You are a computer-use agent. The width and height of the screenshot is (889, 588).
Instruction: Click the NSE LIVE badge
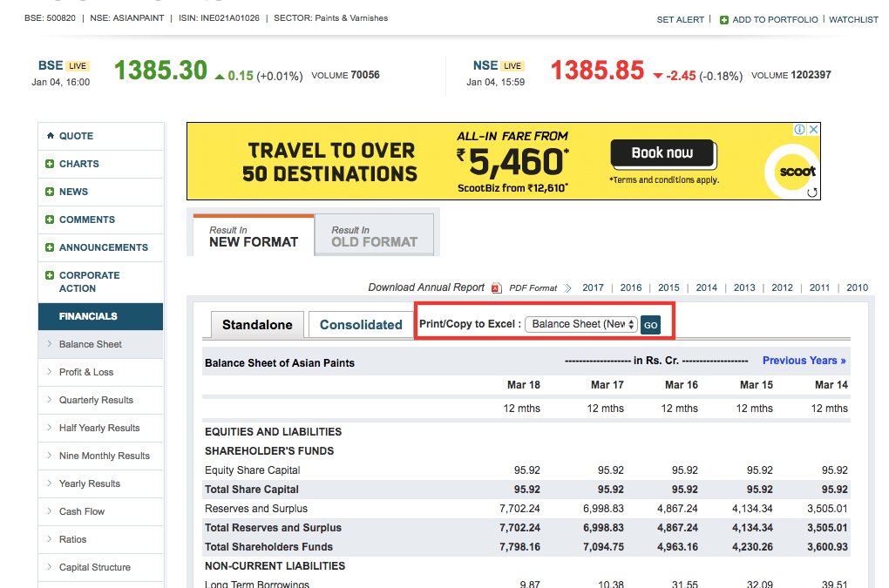[512, 65]
